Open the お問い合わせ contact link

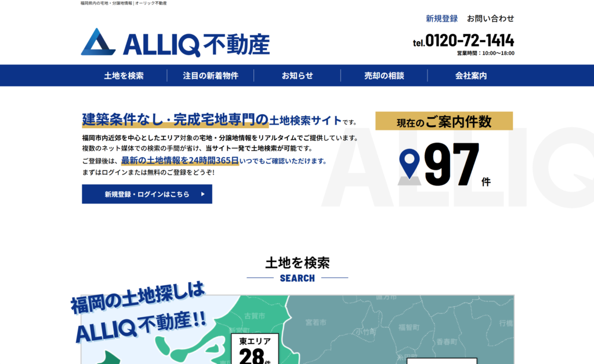click(x=490, y=19)
